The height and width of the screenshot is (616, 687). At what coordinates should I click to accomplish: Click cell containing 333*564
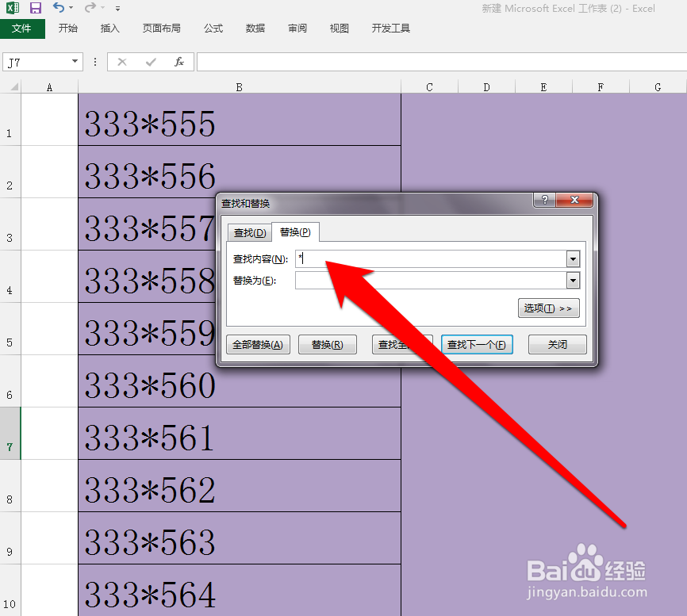(x=240, y=590)
